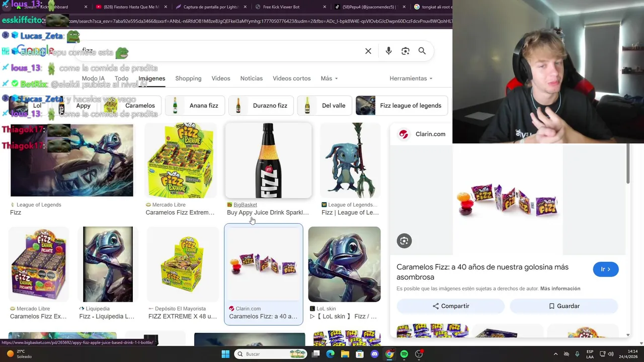The image size is (644, 362).
Task: Close the Fiestero Hasta Que Me Muera tab
Action: pyautogui.click(x=165, y=7)
